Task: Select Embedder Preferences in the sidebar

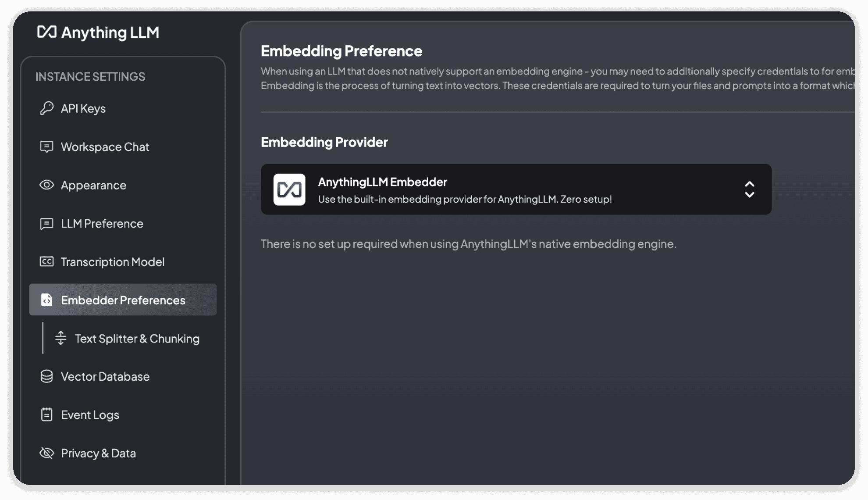Action: [x=123, y=300]
